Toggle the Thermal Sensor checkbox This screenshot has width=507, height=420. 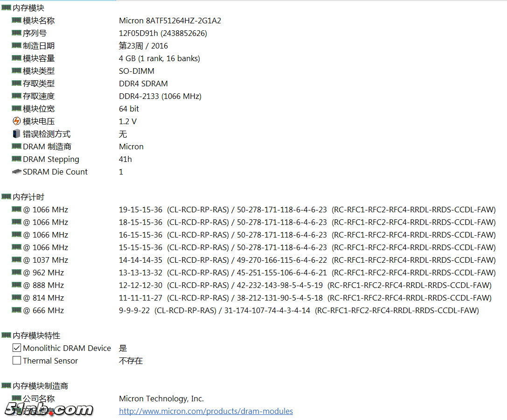17,360
